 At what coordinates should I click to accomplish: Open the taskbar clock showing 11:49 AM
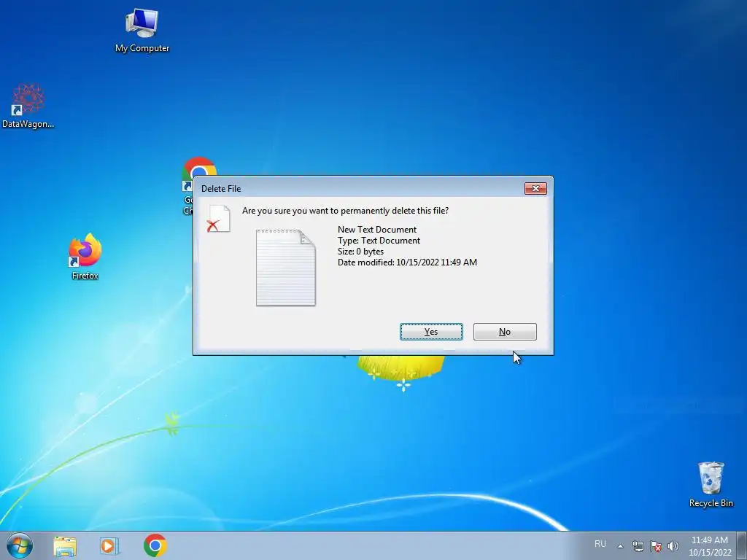click(x=710, y=546)
